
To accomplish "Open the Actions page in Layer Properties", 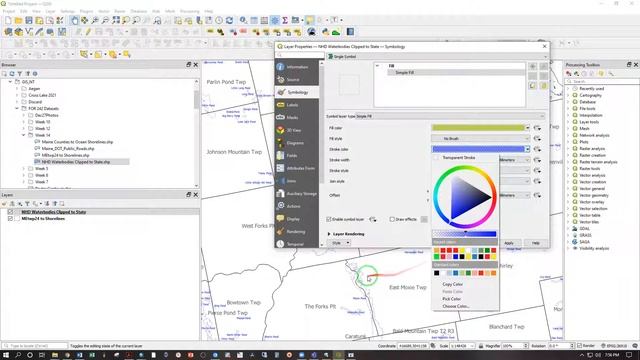I will click(x=297, y=206).
